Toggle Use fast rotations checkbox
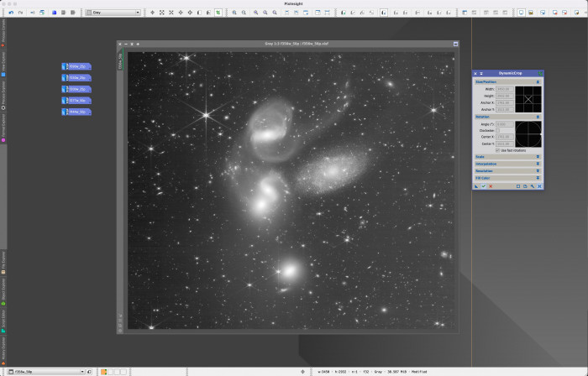The image size is (588, 376). click(497, 150)
